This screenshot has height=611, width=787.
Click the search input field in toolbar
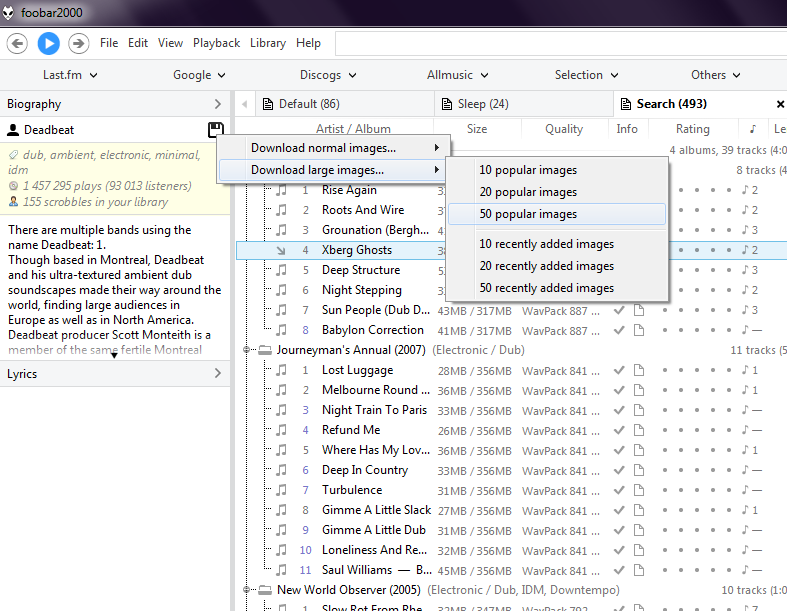tap(560, 43)
